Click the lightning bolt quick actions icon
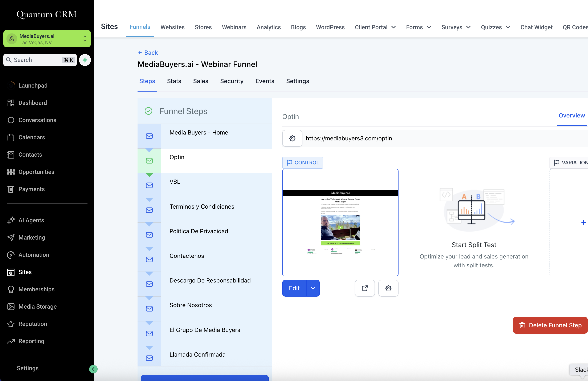Image resolution: width=588 pixels, height=381 pixels. 85,60
